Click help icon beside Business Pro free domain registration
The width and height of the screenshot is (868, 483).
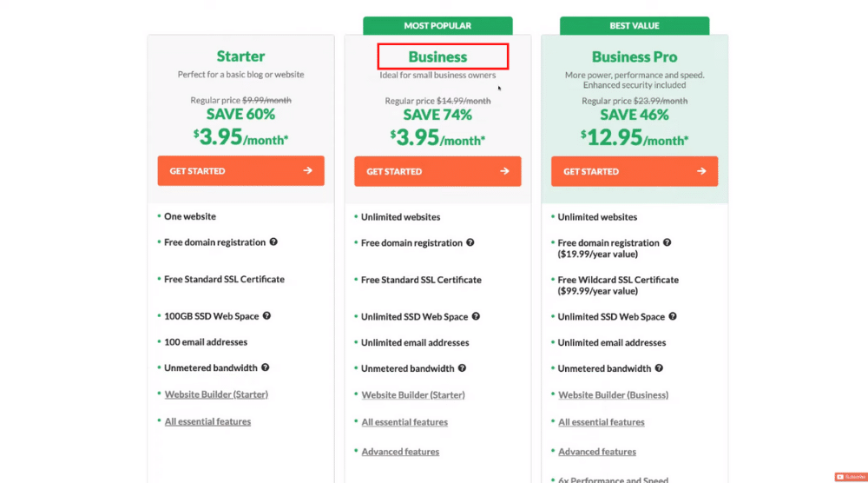point(667,243)
